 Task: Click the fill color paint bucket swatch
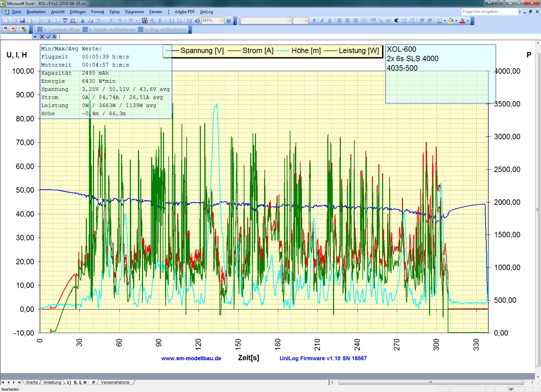(x=451, y=21)
